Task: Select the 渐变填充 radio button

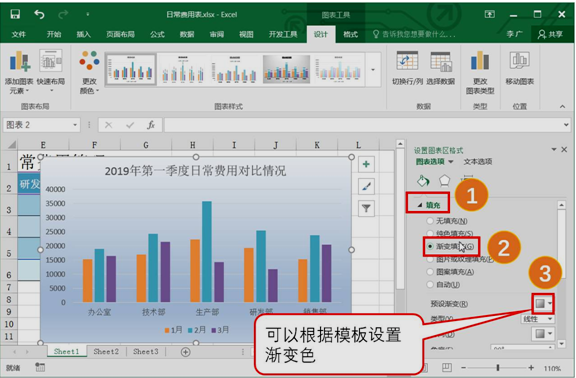Action: coord(430,246)
